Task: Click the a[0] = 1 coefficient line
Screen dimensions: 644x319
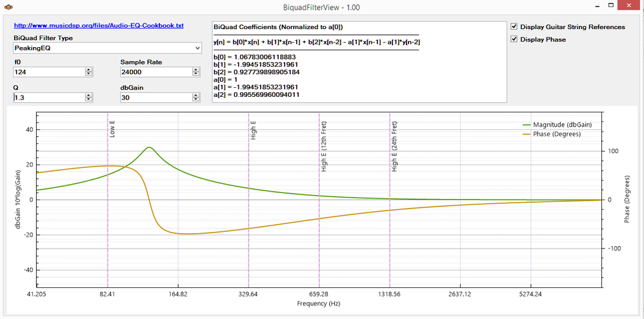Action: click(x=225, y=80)
